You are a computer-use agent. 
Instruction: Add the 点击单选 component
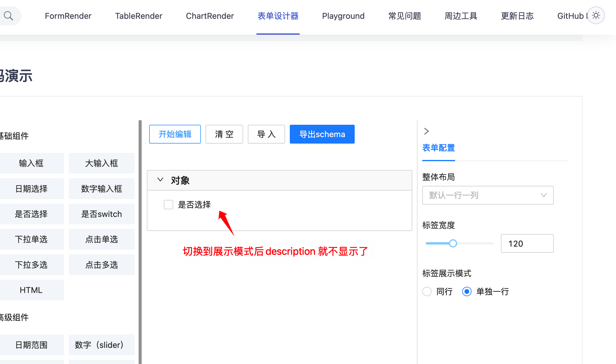102,239
